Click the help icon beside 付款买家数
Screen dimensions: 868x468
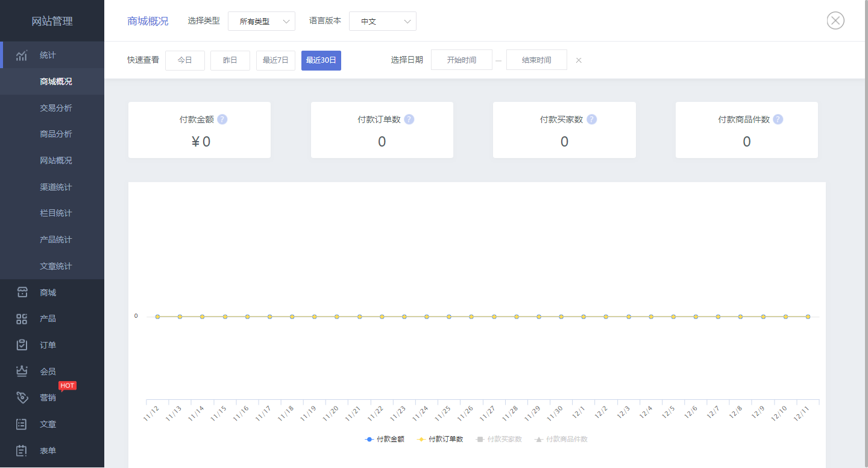coord(591,119)
